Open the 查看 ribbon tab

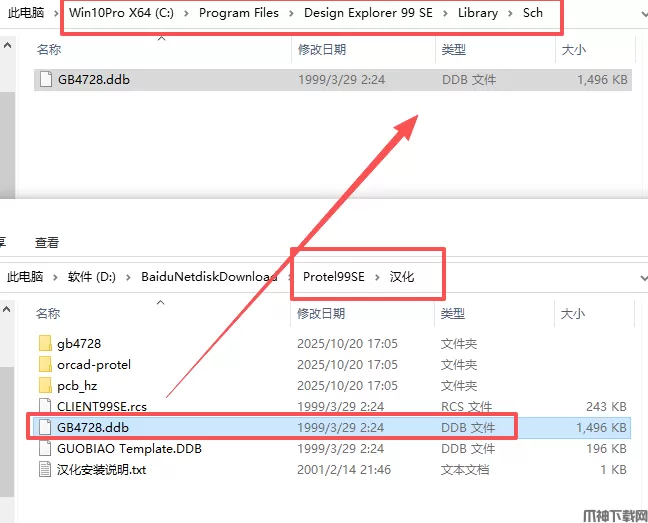[x=47, y=242]
